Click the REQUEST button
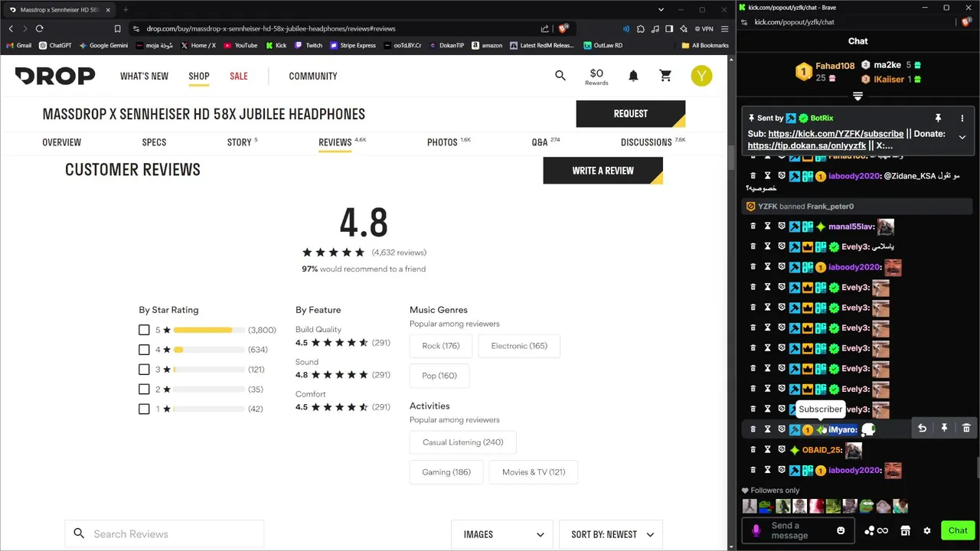This screenshot has width=980, height=551. click(631, 114)
